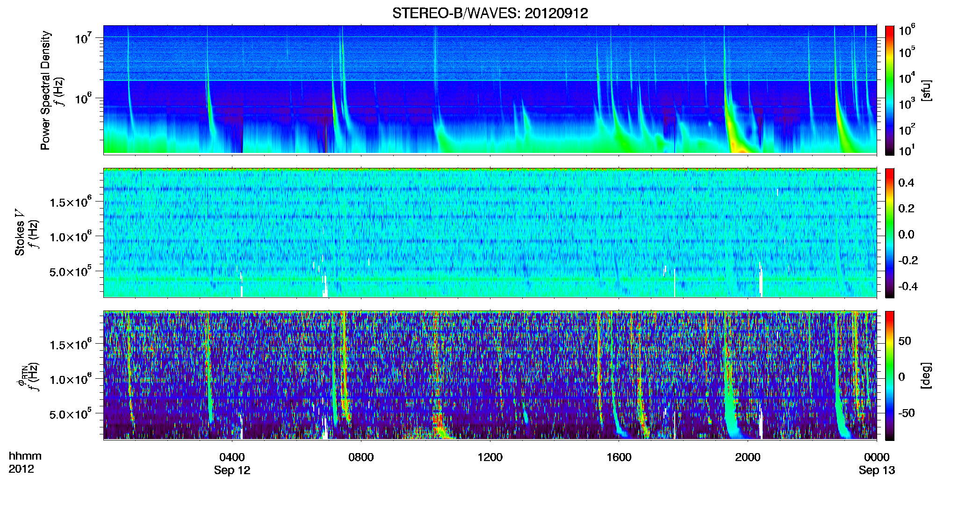Click 1.5×10^6 tick on φ RTN panel

71,345
